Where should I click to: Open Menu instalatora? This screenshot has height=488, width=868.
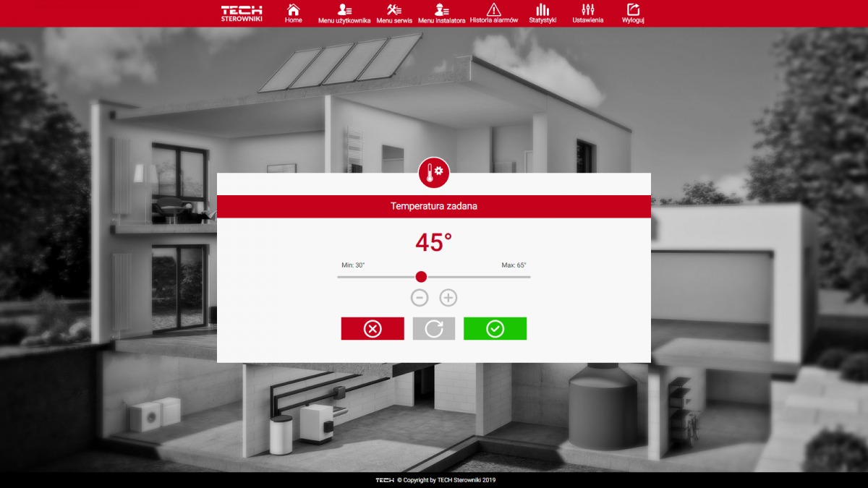point(441,13)
